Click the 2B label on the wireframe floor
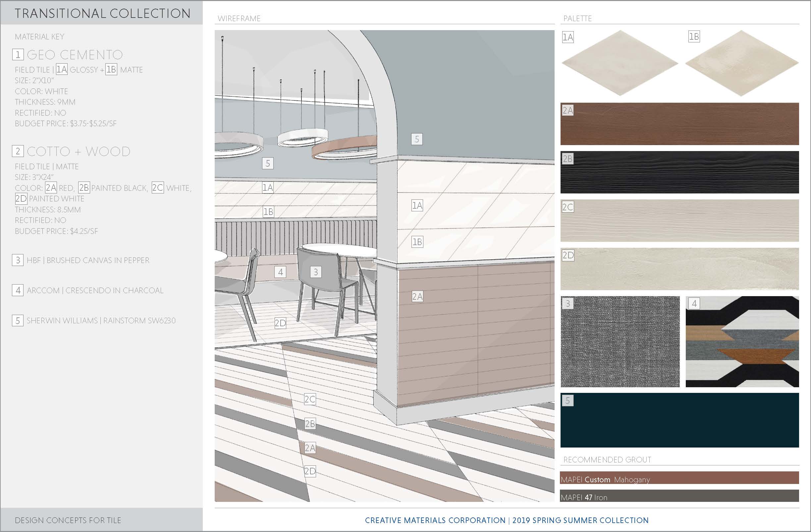The height and width of the screenshot is (532, 811). point(310,424)
